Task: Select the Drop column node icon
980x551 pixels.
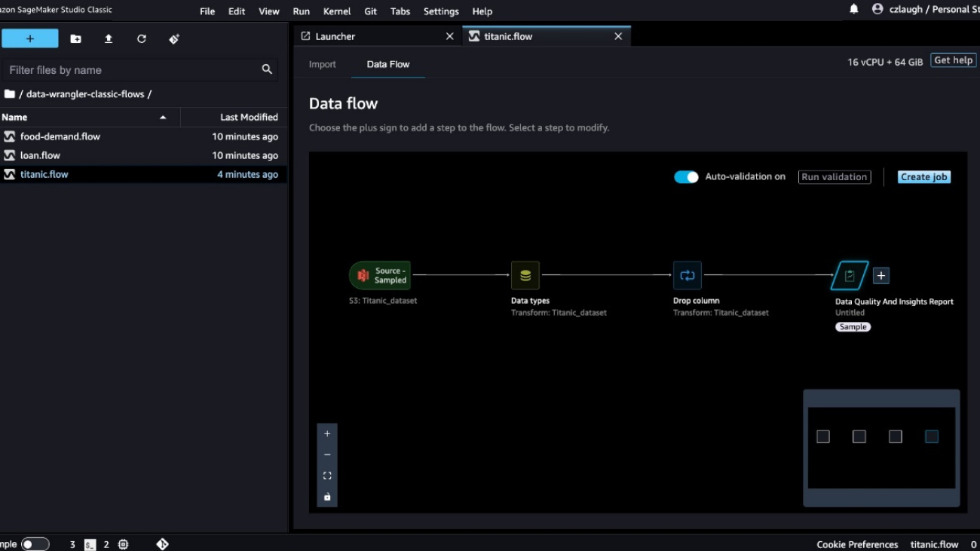Action: coord(688,276)
